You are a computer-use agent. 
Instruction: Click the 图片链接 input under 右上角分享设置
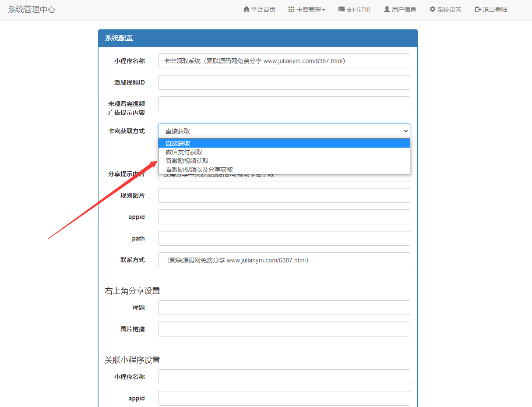284,329
